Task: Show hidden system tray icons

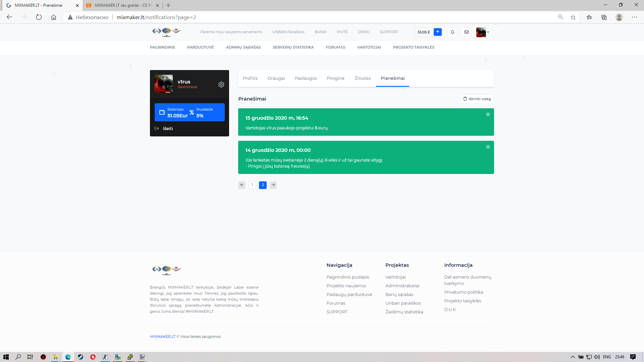Action: (573, 357)
